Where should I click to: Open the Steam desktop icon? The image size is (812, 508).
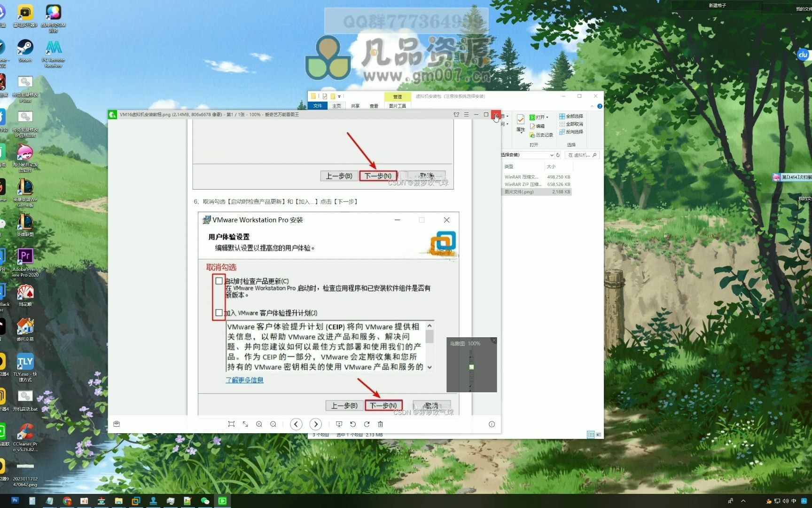click(x=25, y=50)
